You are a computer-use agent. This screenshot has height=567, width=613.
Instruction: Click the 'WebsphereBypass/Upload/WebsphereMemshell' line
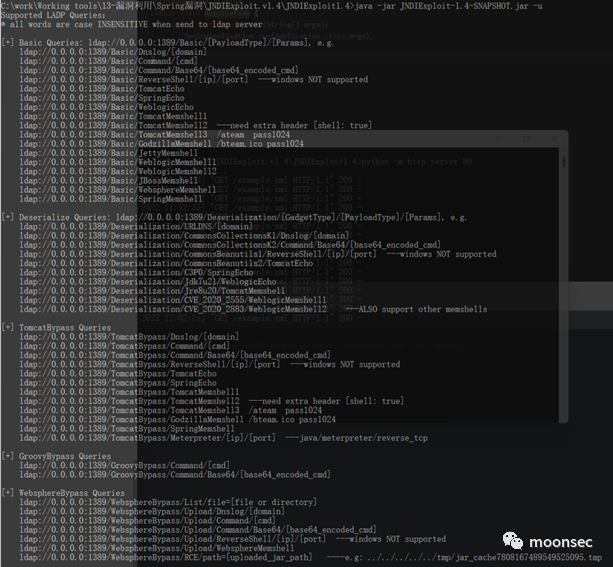tap(157, 548)
